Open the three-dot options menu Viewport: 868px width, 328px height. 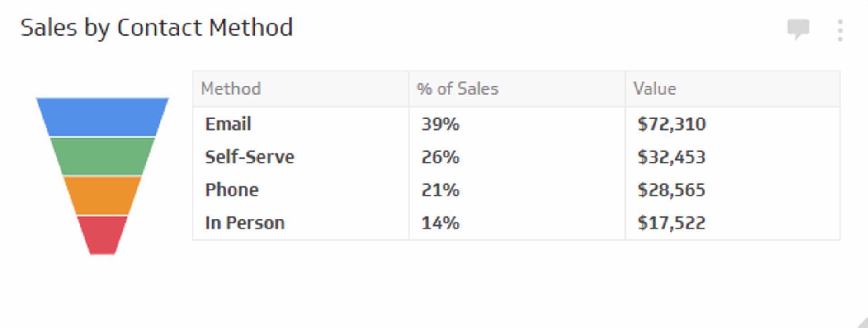pyautogui.click(x=840, y=28)
